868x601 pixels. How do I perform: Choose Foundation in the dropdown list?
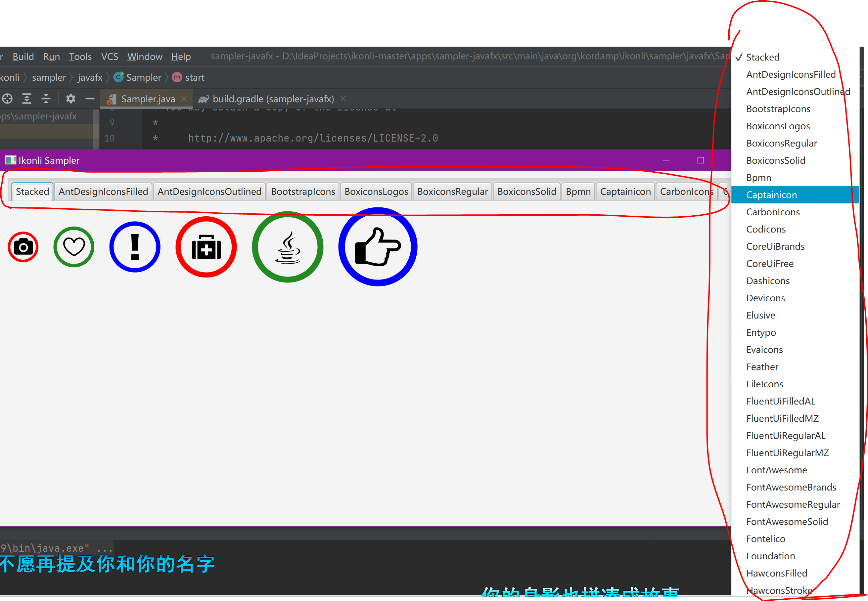[795, 556]
